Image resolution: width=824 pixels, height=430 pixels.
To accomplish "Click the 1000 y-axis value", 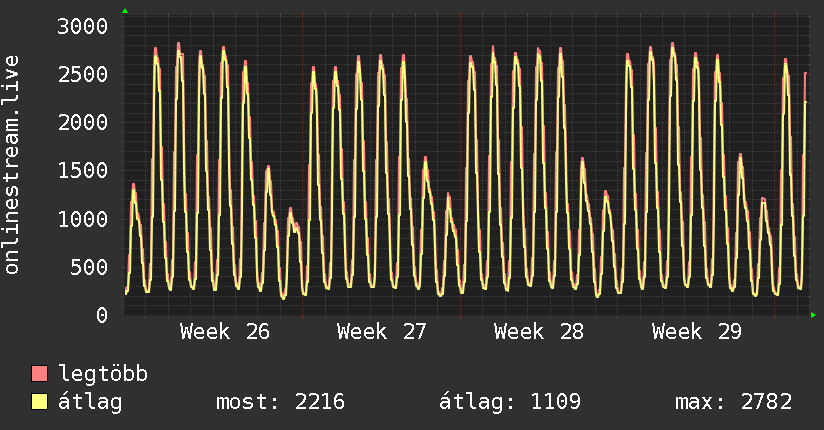I will click(83, 219).
